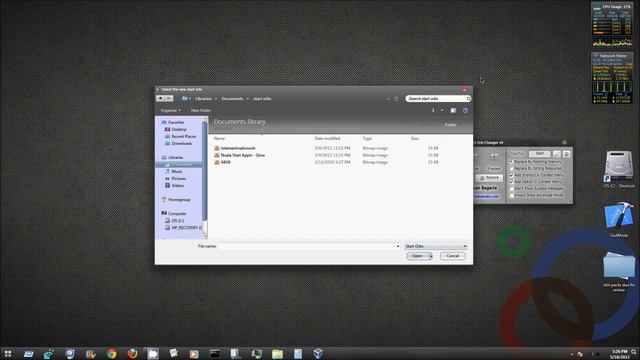Open HP_RECOVERY drive in sidebar
This screenshot has width=640, height=360.
point(184,227)
